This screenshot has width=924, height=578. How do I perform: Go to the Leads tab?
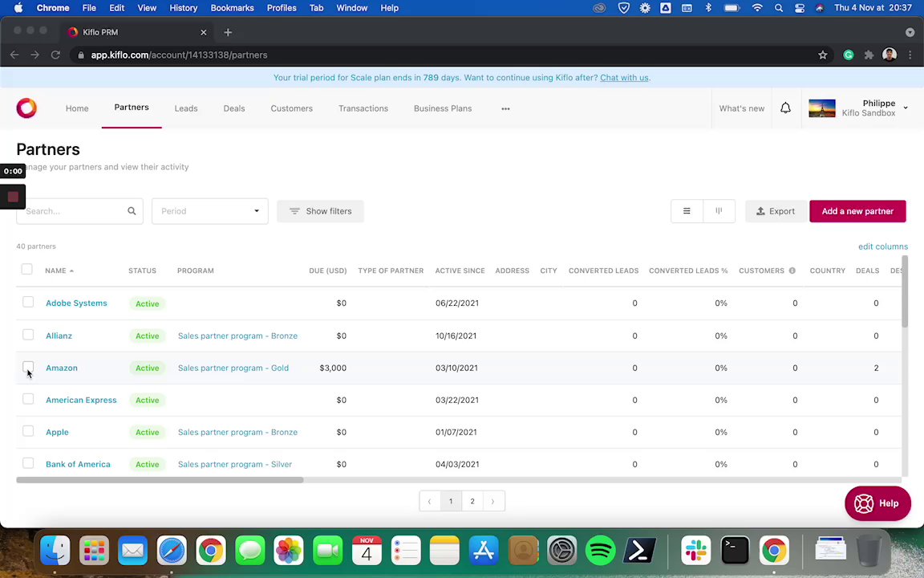186,108
